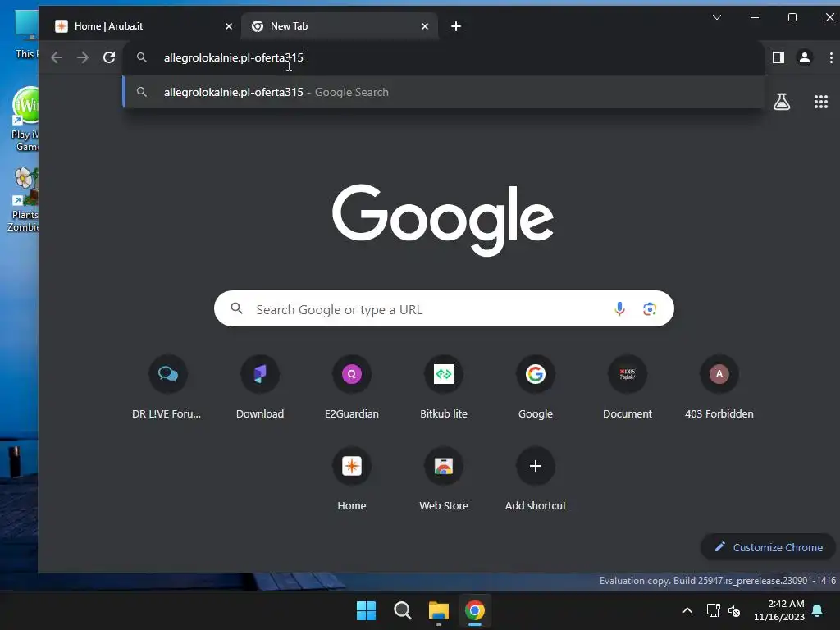Click the Plants vs Zombies desktop shortcut

(24, 199)
